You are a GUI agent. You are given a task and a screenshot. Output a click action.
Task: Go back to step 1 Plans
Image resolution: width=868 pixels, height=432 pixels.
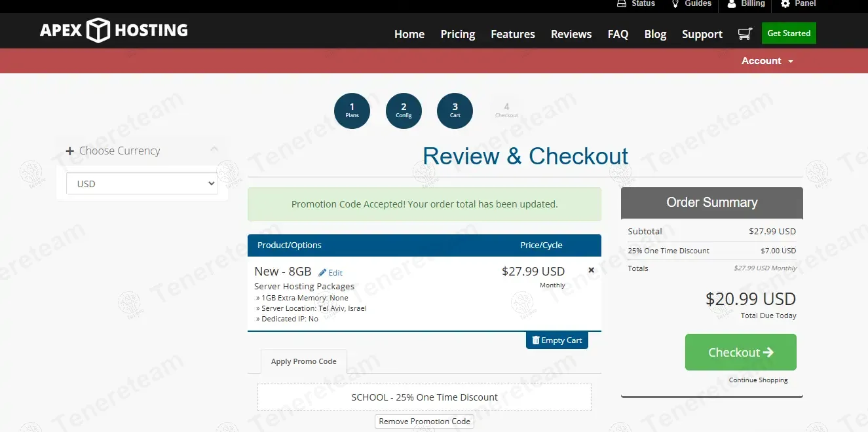click(x=352, y=111)
